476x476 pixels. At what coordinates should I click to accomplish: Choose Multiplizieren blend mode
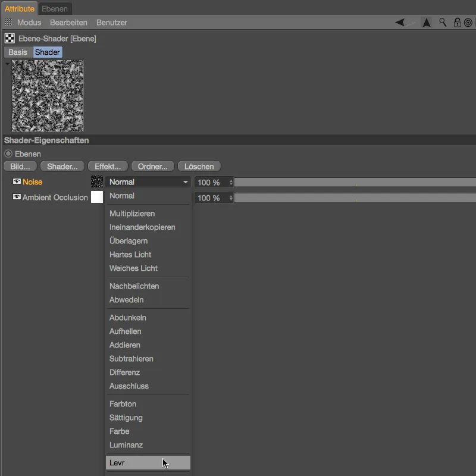point(148,214)
